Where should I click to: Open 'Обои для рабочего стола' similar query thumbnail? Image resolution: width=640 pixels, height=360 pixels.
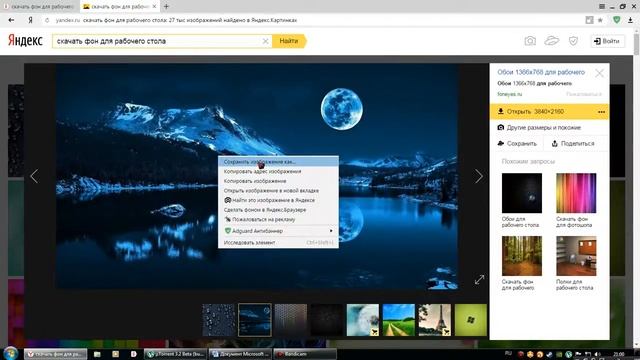[522, 193]
